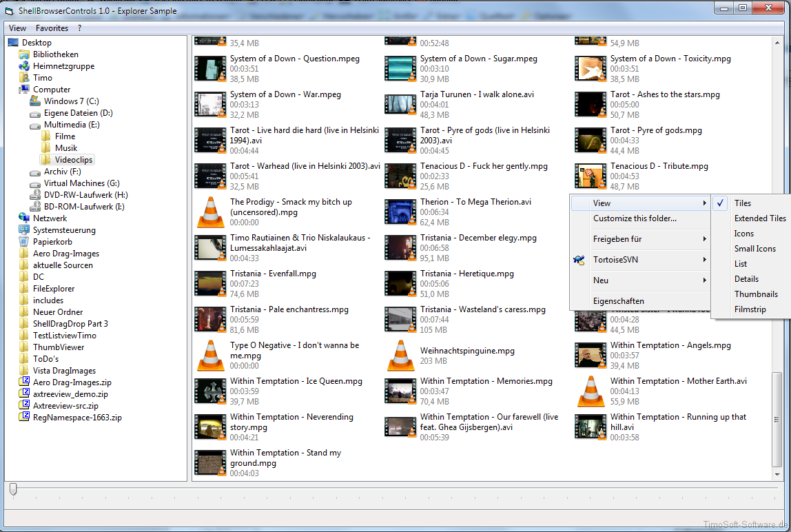Click the Aero Drag-Images.zip archive icon

coord(24,382)
